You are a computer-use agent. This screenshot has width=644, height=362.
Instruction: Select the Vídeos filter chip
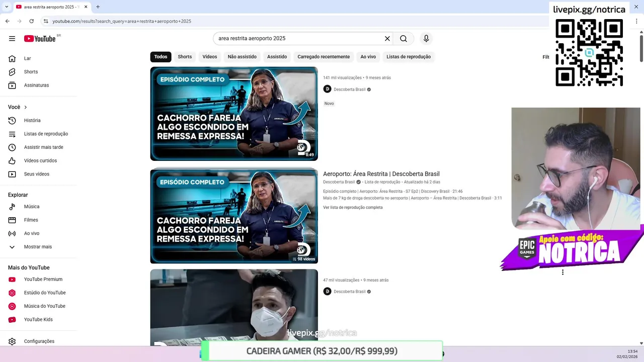210,57
